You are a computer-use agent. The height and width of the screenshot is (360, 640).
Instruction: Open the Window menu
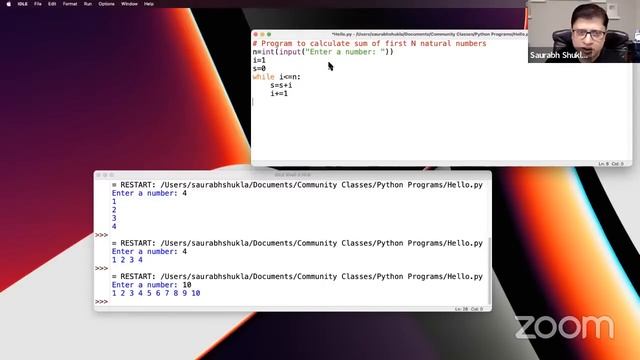click(x=129, y=4)
